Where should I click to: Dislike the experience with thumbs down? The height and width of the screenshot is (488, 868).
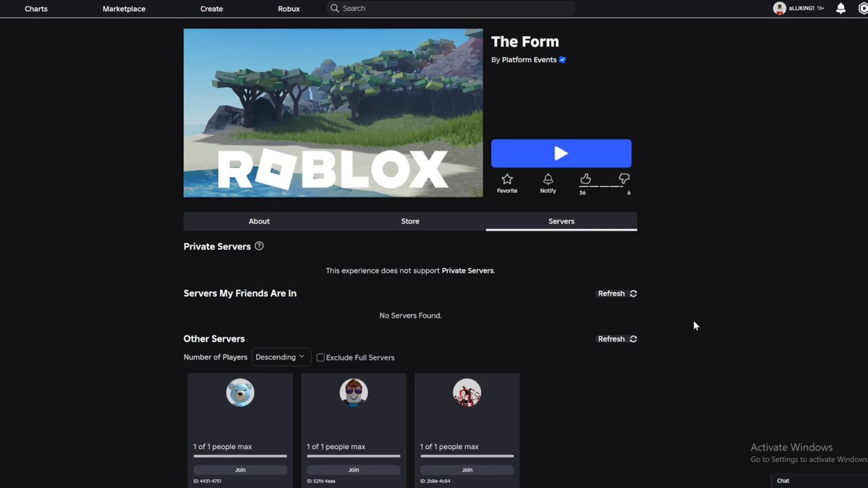tap(624, 179)
